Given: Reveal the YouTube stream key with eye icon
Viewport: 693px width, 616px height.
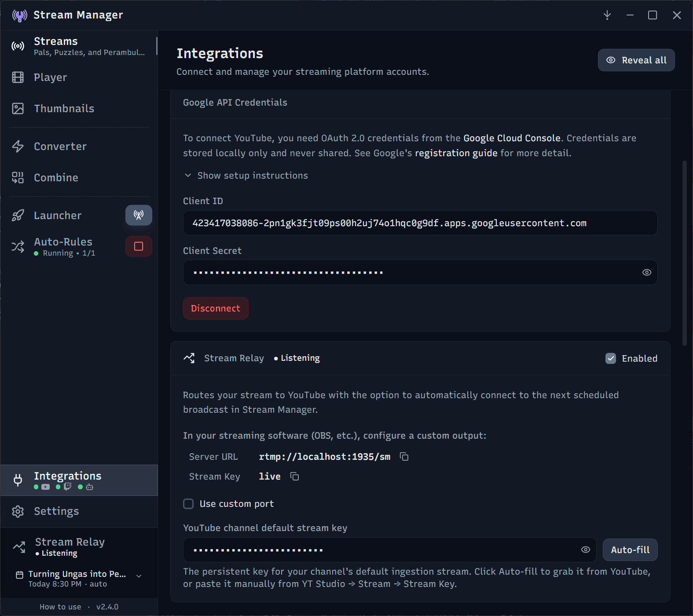Looking at the screenshot, I should [x=586, y=550].
